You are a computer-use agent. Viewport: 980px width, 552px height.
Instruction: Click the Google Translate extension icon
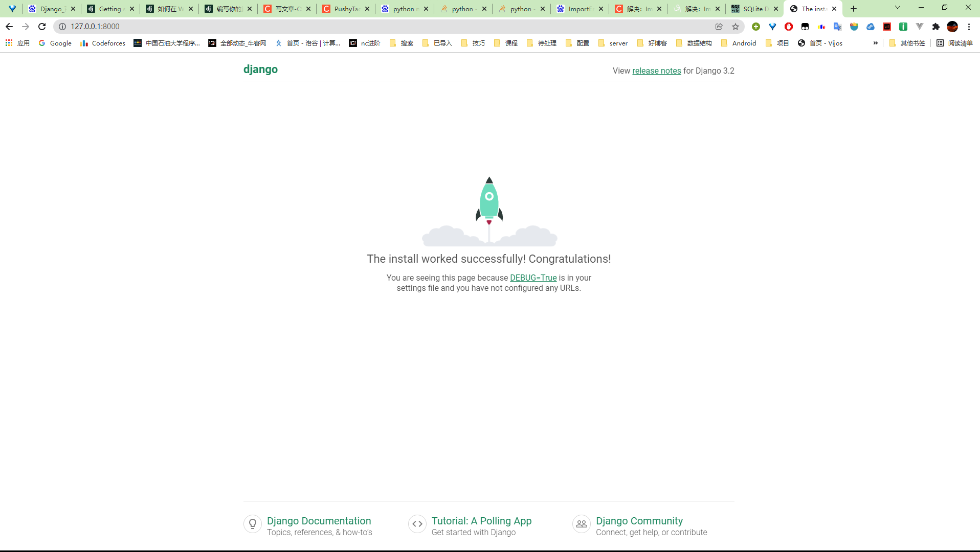(x=838, y=27)
